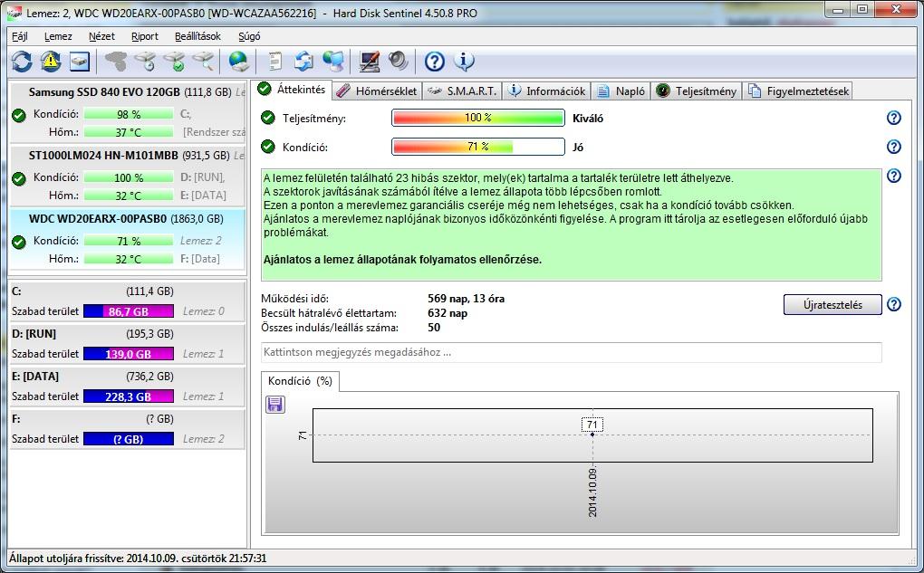Switch to the Áttekintés tab

(293, 90)
